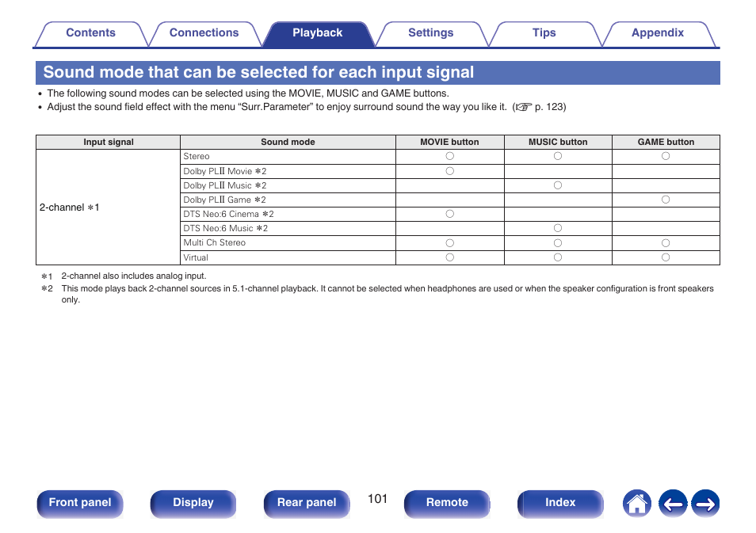
Task: Click the MUSIC button column header
Action: (x=558, y=143)
